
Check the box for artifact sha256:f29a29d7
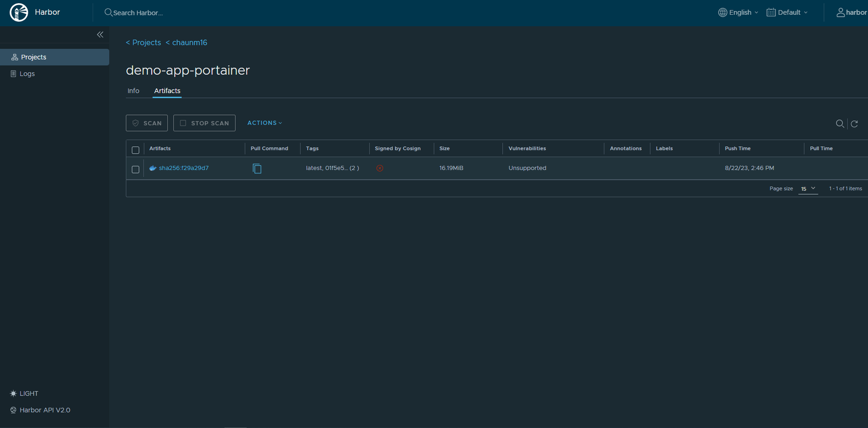(136, 169)
